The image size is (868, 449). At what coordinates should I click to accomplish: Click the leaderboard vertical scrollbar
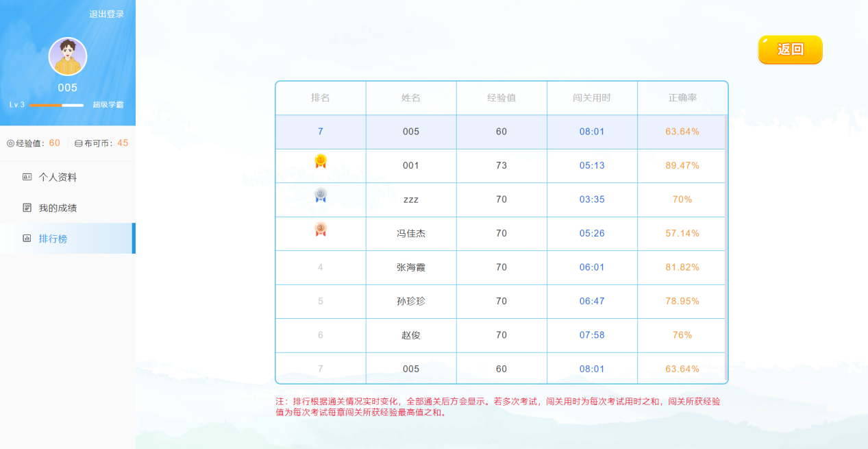(726, 247)
